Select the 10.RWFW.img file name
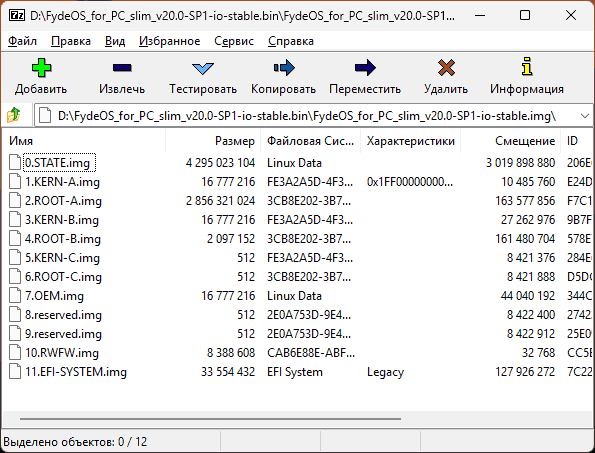This screenshot has width=595, height=453. click(x=62, y=352)
